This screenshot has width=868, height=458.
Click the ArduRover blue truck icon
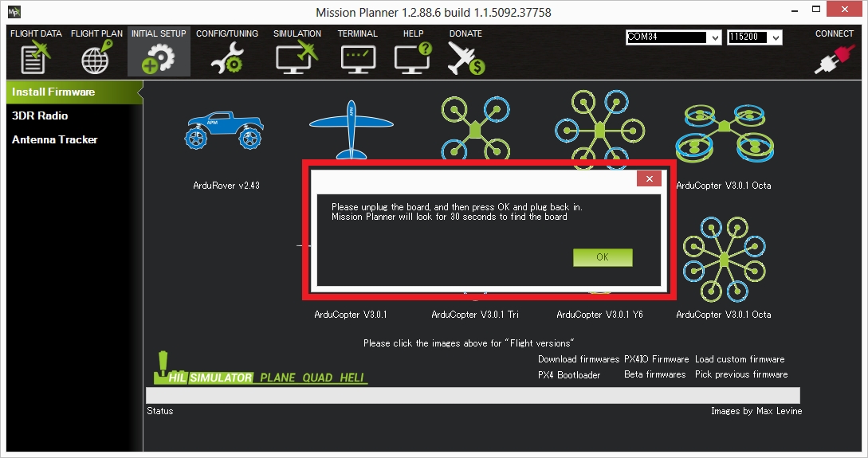click(226, 131)
